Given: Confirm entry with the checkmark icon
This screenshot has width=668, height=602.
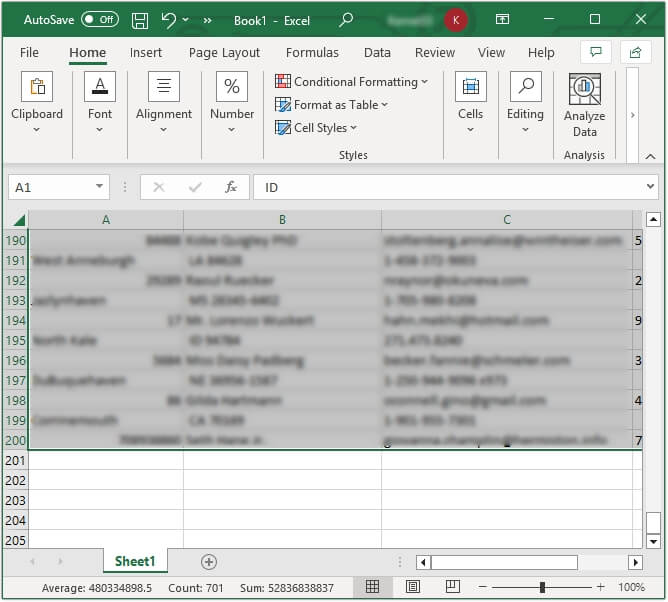Looking at the screenshot, I should [195, 187].
